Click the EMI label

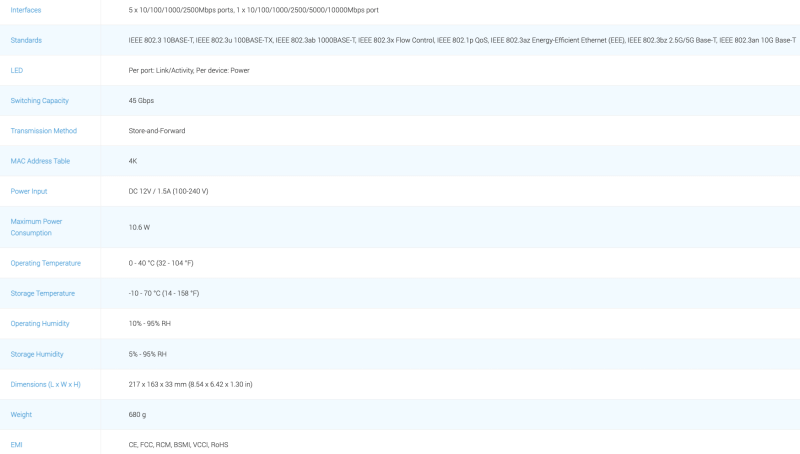coord(16,444)
